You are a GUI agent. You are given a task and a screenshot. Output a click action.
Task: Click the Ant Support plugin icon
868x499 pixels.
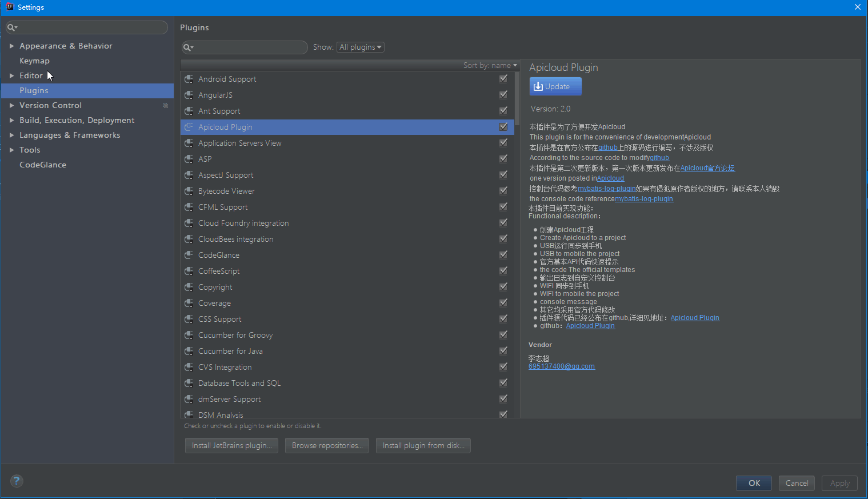(x=189, y=111)
